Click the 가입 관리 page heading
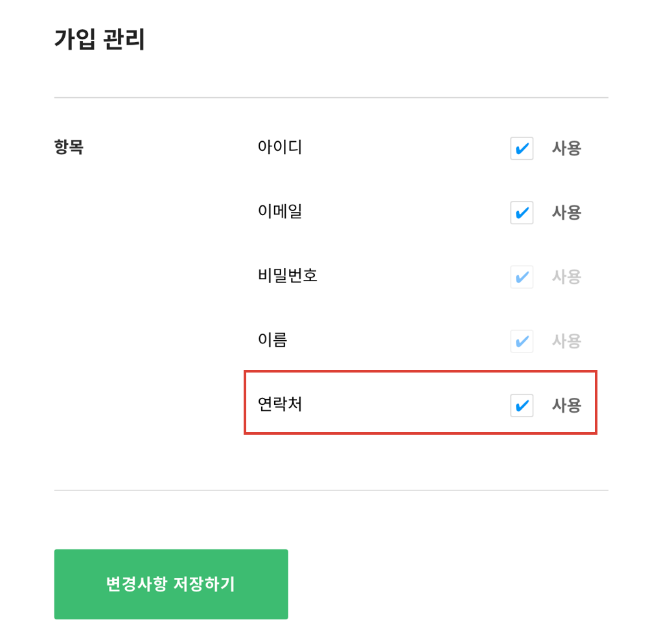 (x=100, y=40)
